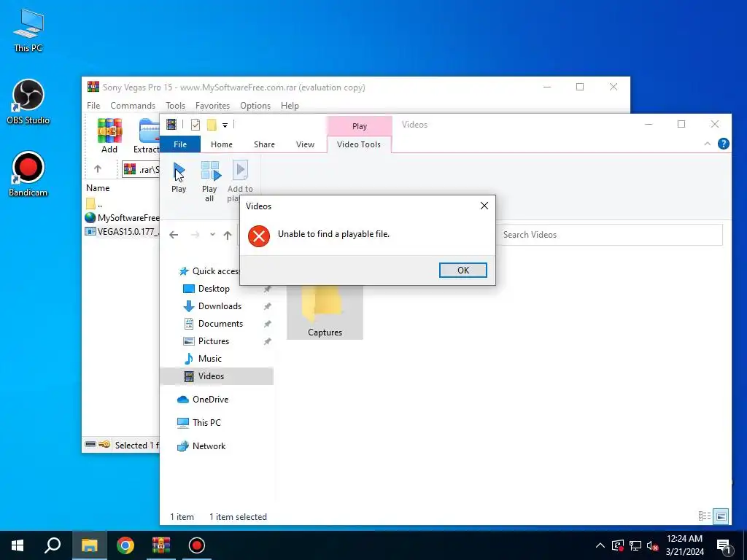This screenshot has height=560, width=747.
Task: Select VEGAS15.0.177 file in WinRAR
Action: pyautogui.click(x=122, y=232)
